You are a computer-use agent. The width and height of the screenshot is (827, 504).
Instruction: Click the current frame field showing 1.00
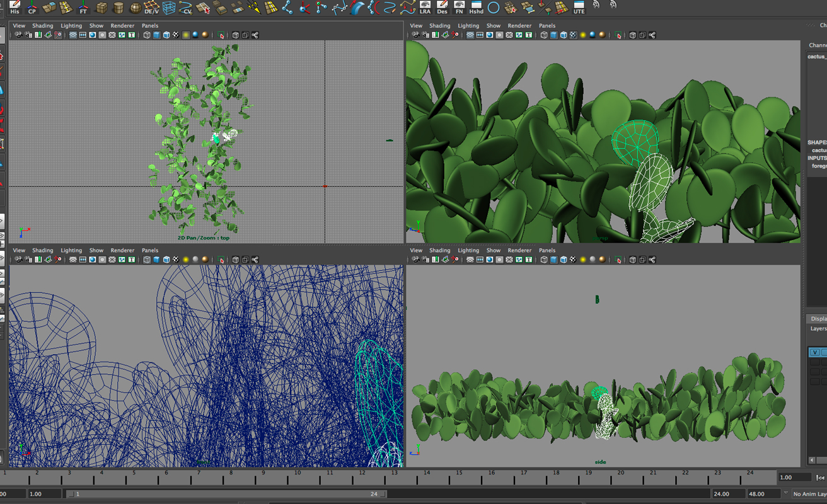click(x=795, y=478)
